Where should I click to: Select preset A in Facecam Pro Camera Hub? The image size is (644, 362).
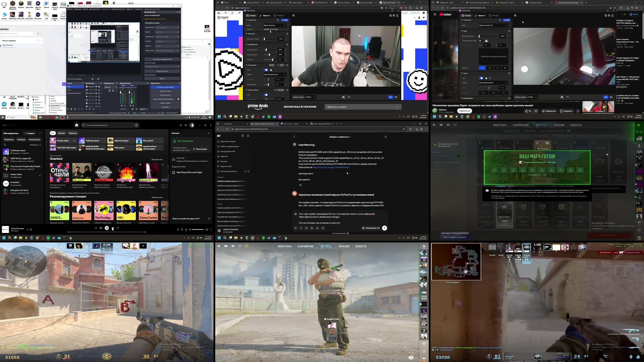482,68
